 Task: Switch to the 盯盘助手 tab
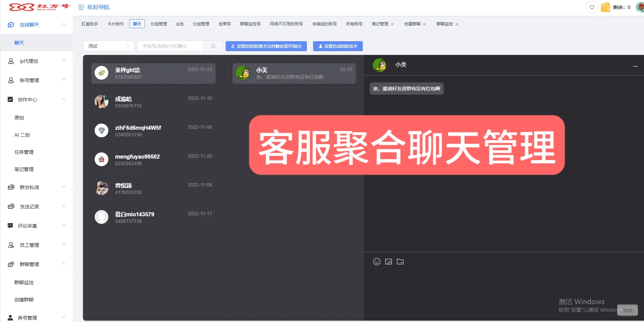[x=90, y=24]
